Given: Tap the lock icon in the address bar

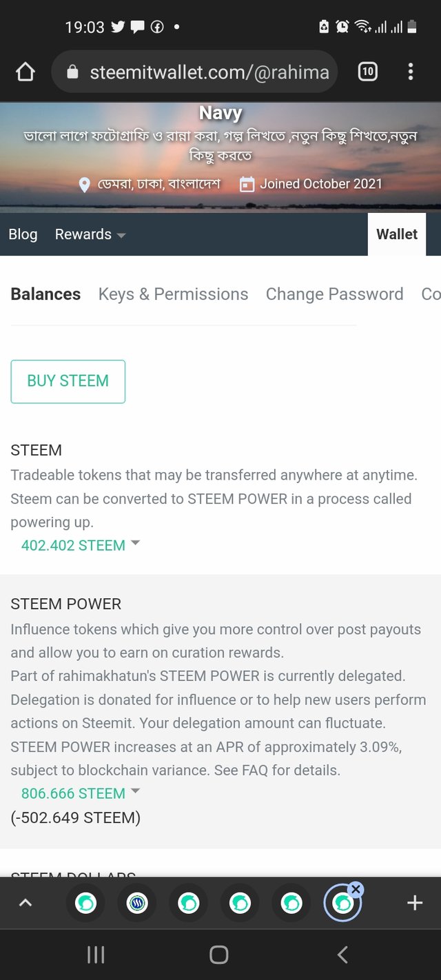Looking at the screenshot, I should 72,72.
